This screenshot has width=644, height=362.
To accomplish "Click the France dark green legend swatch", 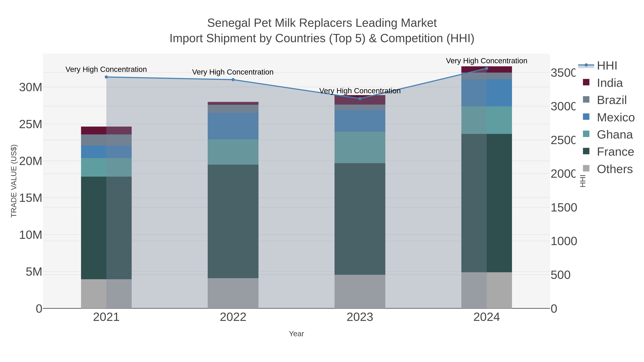I will [586, 151].
